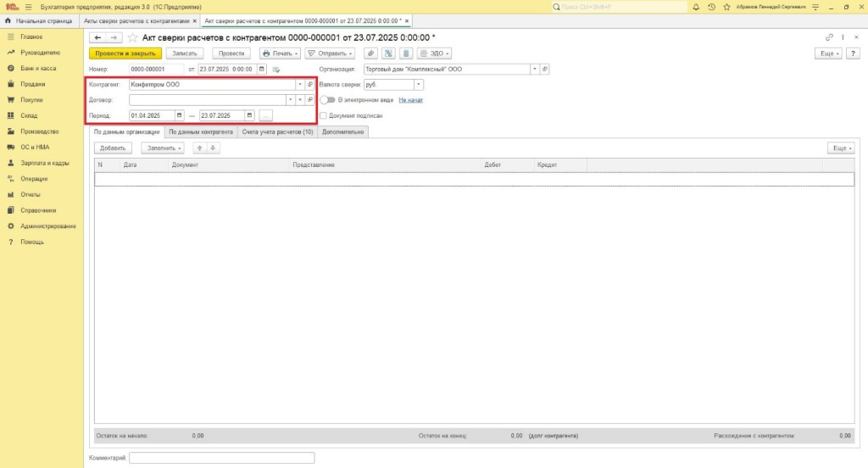Viewport: 868px width, 468px height.
Task: Toggle the 'В электронном виде' switch
Action: pyautogui.click(x=326, y=100)
